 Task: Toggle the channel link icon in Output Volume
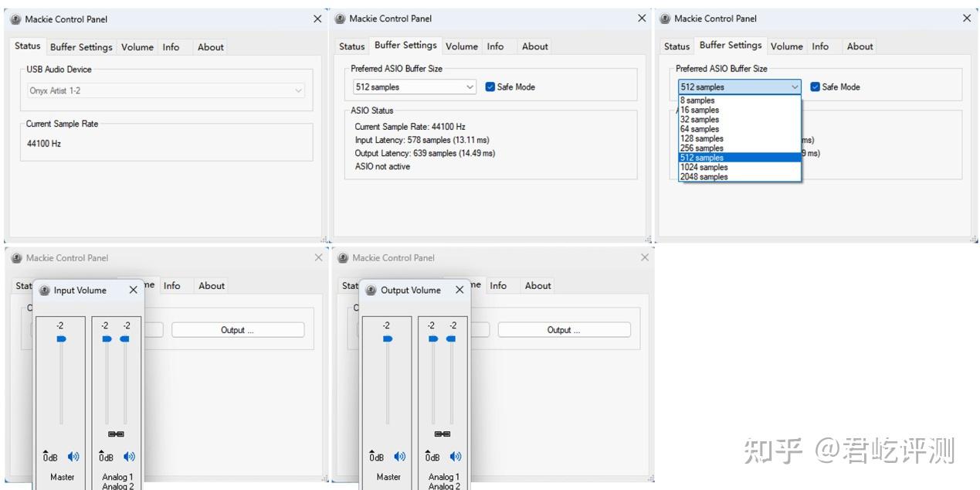(443, 434)
